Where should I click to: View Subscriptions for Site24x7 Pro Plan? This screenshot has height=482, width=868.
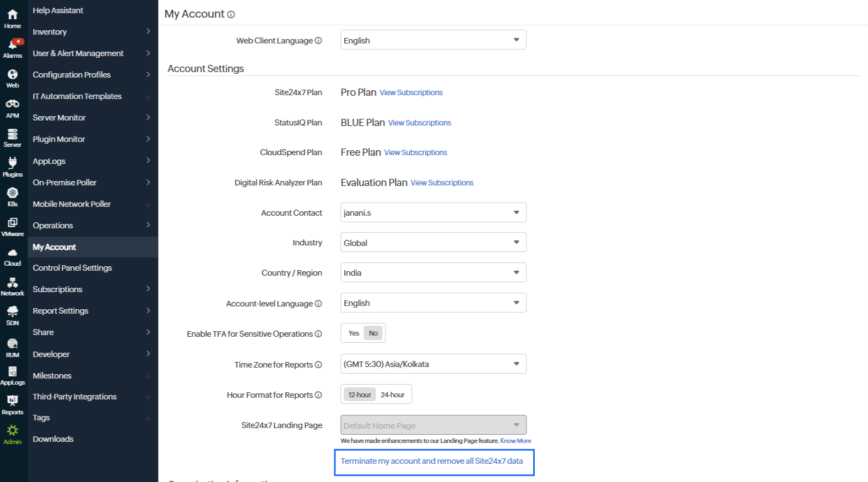411,93
